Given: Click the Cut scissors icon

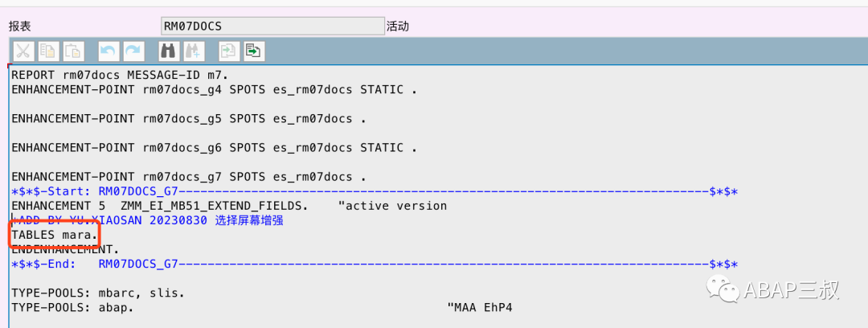Looking at the screenshot, I should click(23, 51).
